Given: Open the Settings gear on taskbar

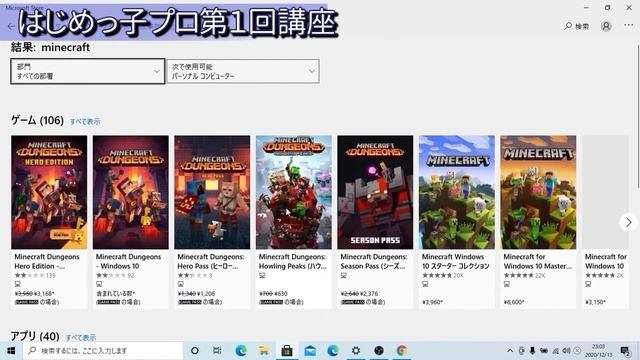Looking at the screenshot, I should point(356,351).
